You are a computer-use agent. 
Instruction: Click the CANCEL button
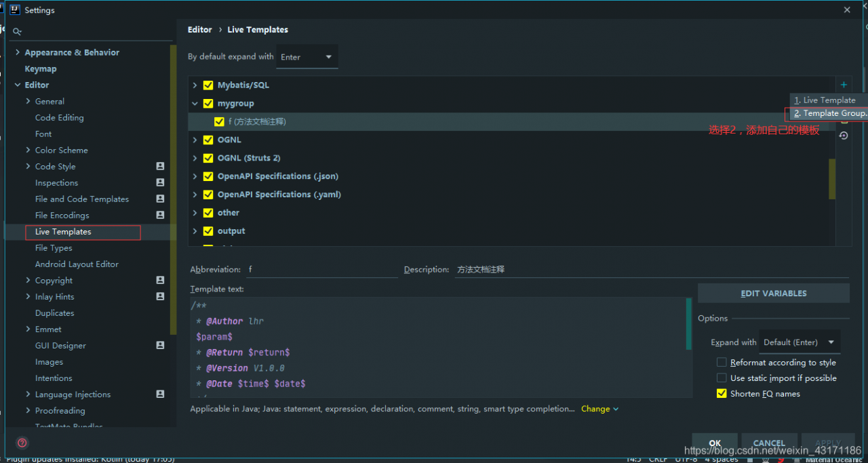769,443
